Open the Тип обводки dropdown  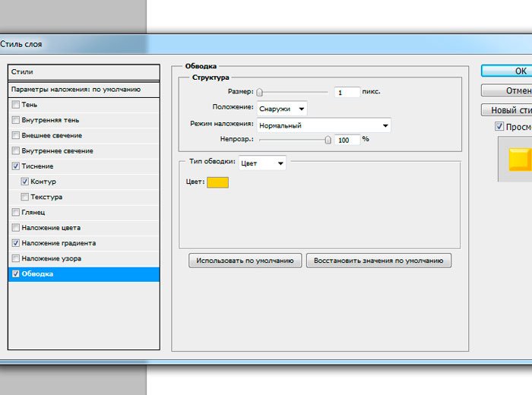pyautogui.click(x=262, y=163)
